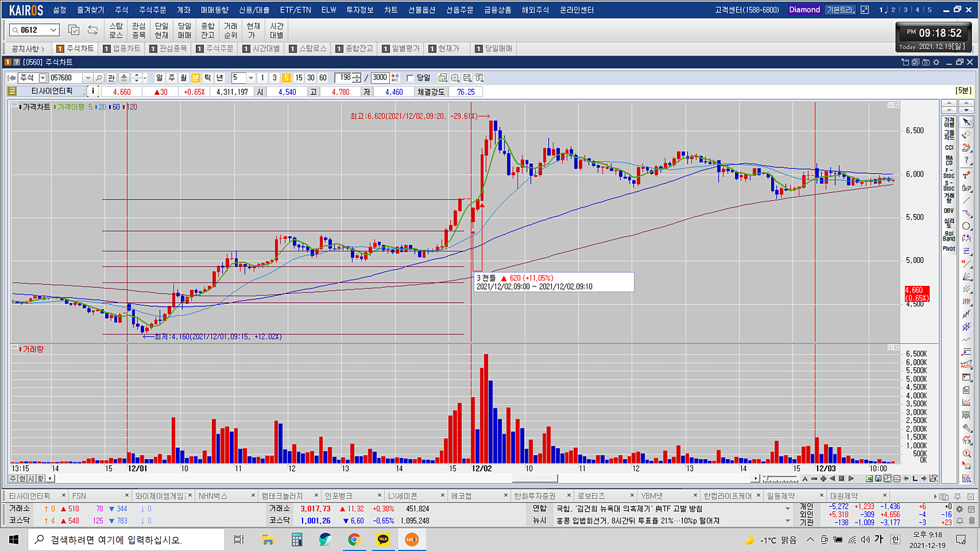Select the 30-minute interval button
The image size is (980, 551).
tap(311, 78)
